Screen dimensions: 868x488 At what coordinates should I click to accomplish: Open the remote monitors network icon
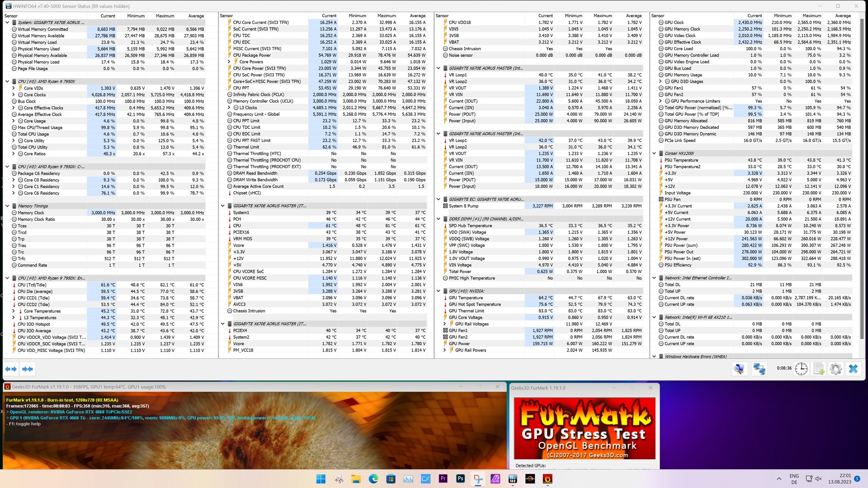759,369
